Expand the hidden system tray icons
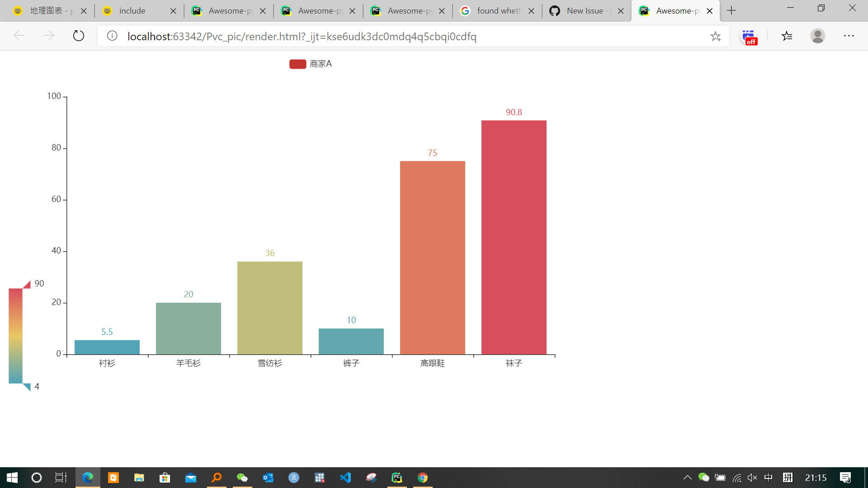 click(687, 478)
